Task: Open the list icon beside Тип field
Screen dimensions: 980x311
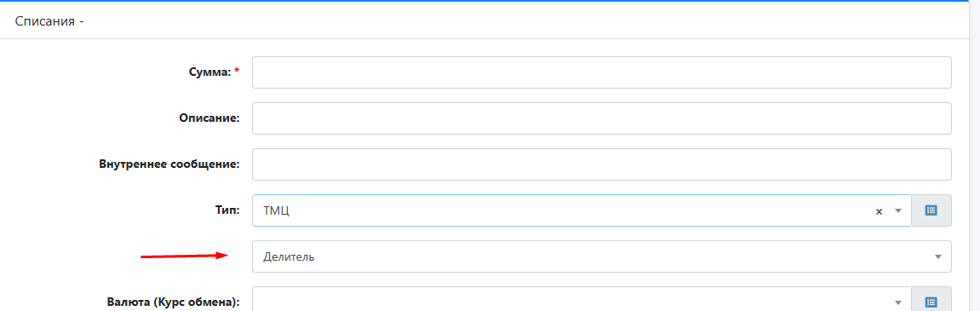Action: click(x=931, y=210)
